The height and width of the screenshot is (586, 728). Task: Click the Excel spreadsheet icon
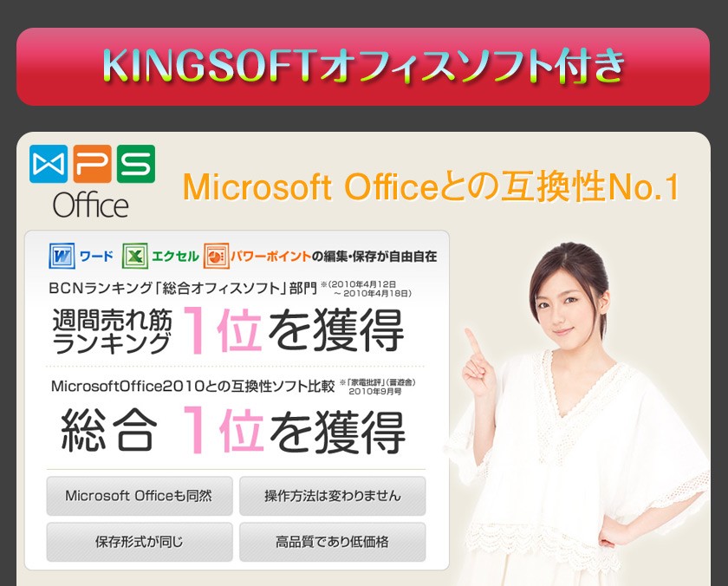point(135,256)
